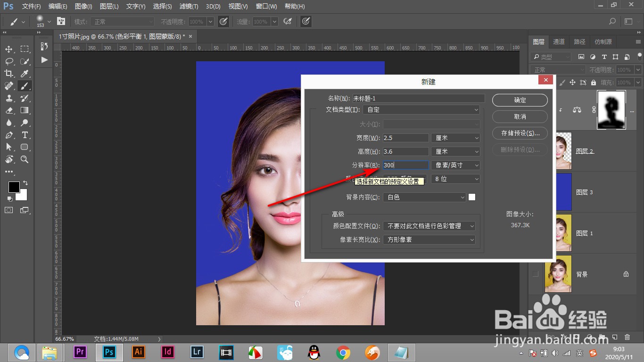Select the Eraser tool

click(9, 110)
